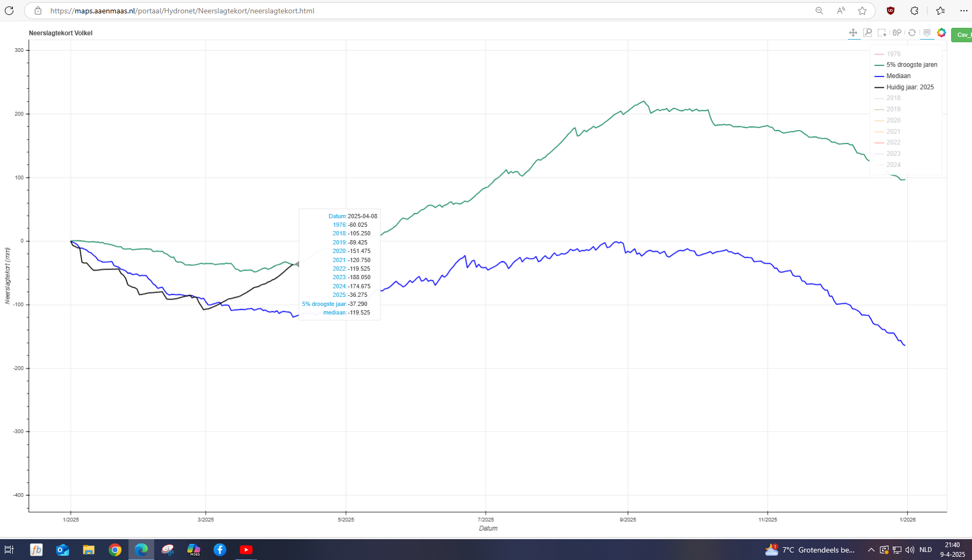Open the Favorites list
Image resolution: width=972 pixels, height=560 pixels.
[940, 11]
